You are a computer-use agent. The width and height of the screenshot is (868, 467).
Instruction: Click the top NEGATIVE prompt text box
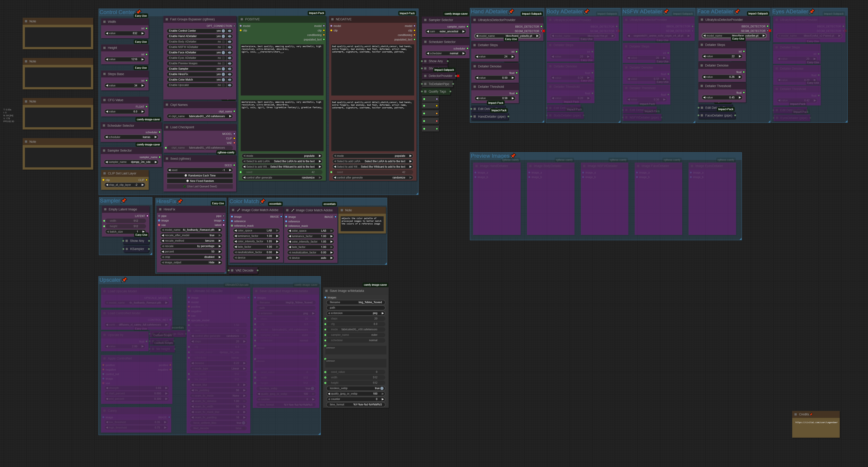[373, 70]
